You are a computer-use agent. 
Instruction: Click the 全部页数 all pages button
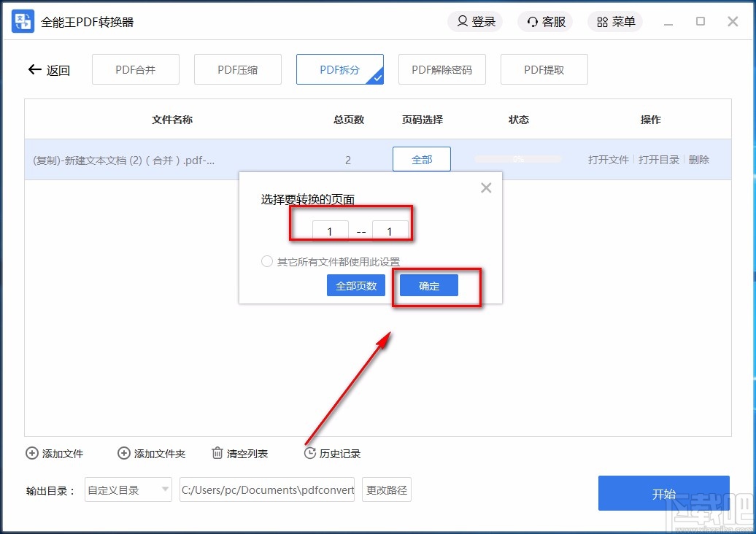pos(356,285)
